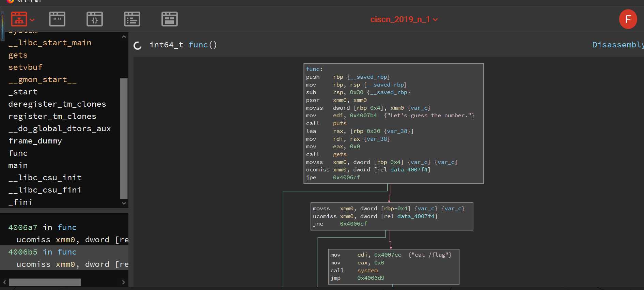The height and width of the screenshot is (290, 644).
Task: Click jmp target address 0x4006d9
Action: click(371, 278)
